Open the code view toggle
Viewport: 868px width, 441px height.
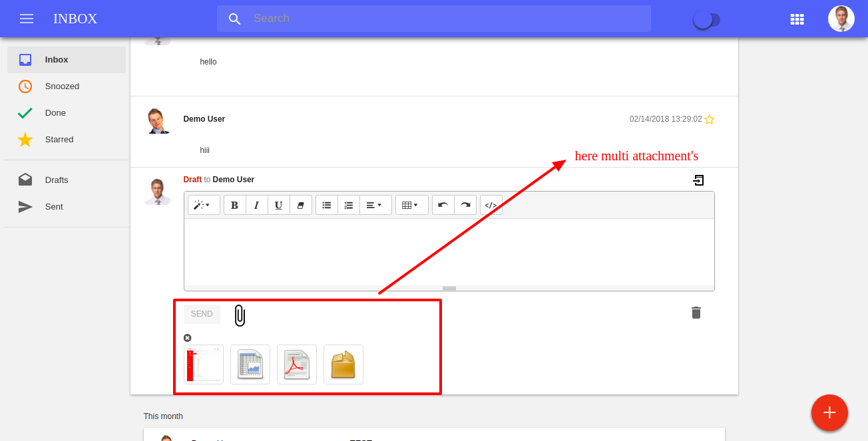[x=491, y=205]
